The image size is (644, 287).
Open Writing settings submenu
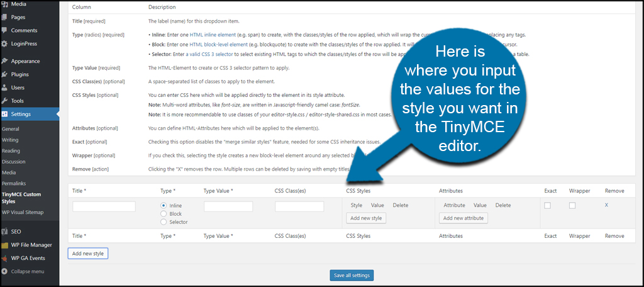coord(10,140)
